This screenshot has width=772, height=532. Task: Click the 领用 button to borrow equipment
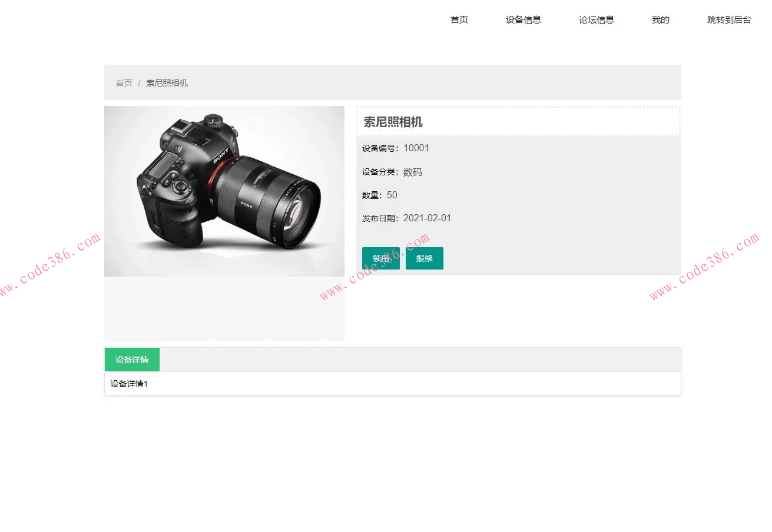pyautogui.click(x=380, y=258)
